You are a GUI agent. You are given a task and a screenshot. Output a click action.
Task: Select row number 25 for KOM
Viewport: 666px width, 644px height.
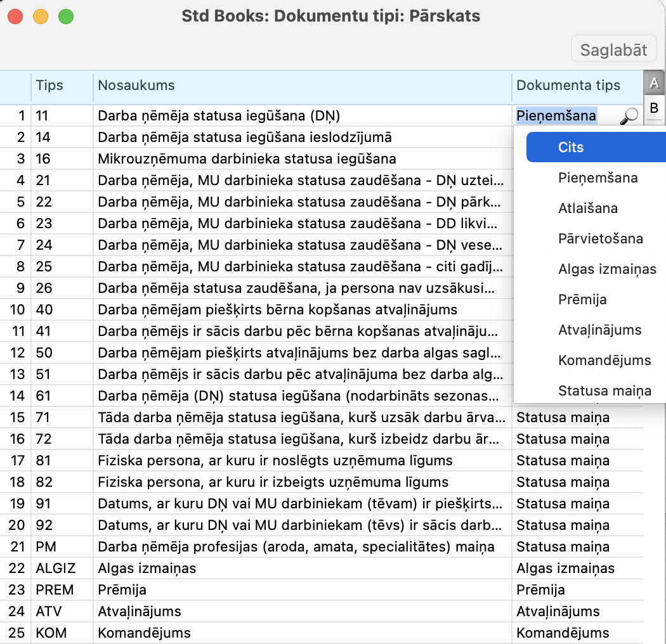pos(16,633)
